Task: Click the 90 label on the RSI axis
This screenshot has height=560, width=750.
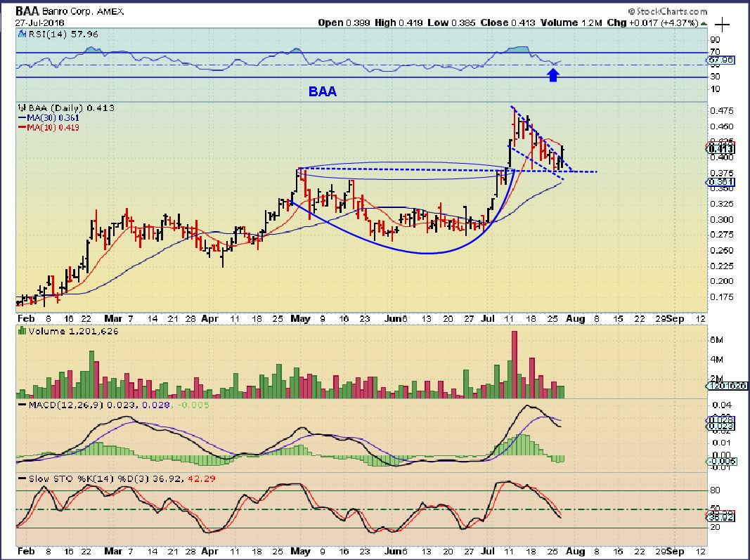Action: coord(716,40)
